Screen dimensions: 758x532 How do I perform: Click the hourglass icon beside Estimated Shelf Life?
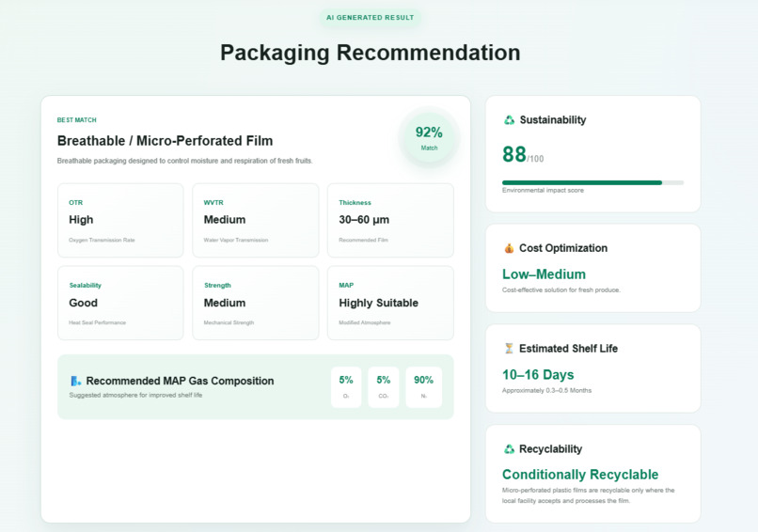(x=509, y=349)
